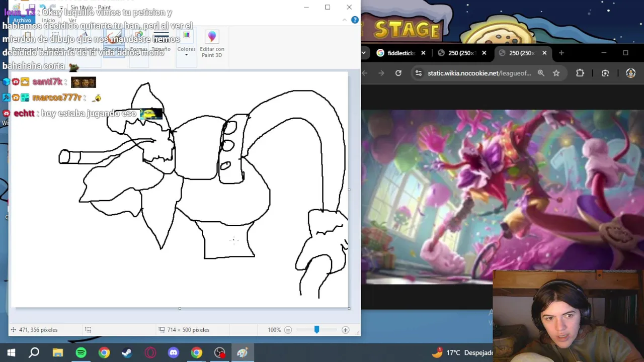Collapse the Paint ribbon with chevron
The width and height of the screenshot is (644, 362).
345,20
